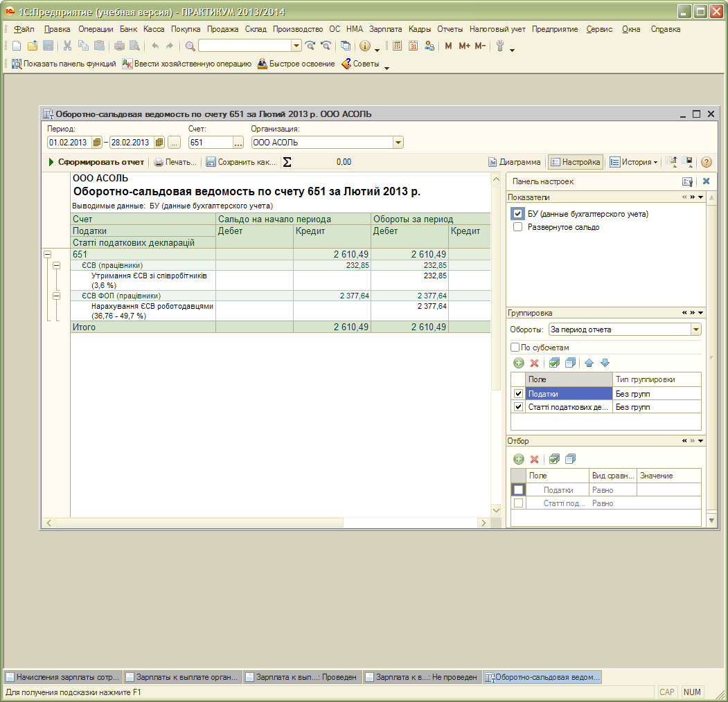The image size is (728, 702).
Task: Click Сохранить как... button
Action: click(x=241, y=162)
